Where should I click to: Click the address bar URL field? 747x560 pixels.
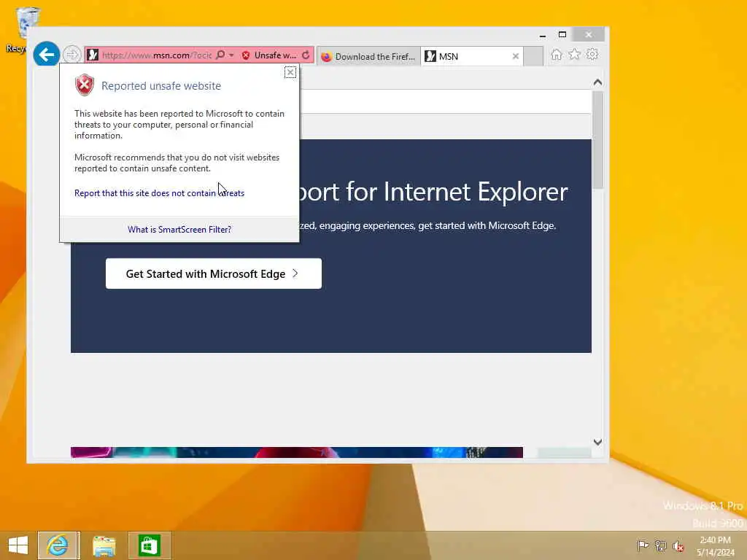point(156,55)
